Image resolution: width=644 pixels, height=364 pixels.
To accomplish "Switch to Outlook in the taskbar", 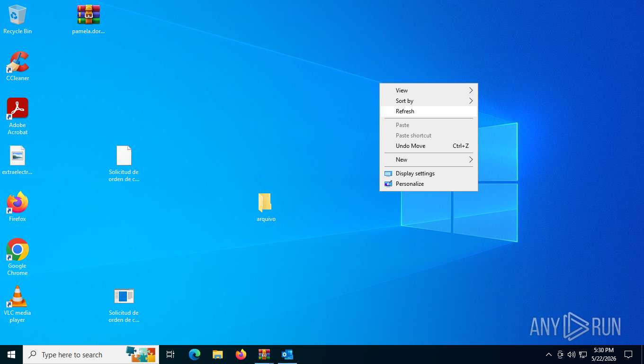I will (x=287, y=355).
